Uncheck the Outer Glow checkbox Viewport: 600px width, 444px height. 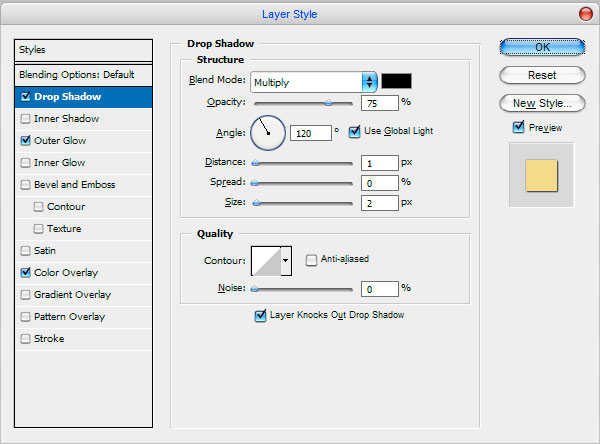click(26, 140)
